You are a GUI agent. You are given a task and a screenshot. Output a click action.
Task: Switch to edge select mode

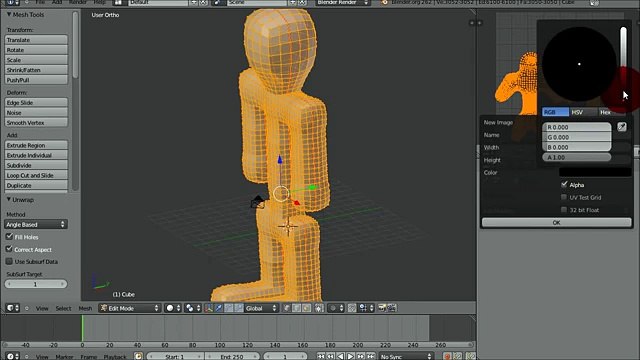(x=297, y=308)
